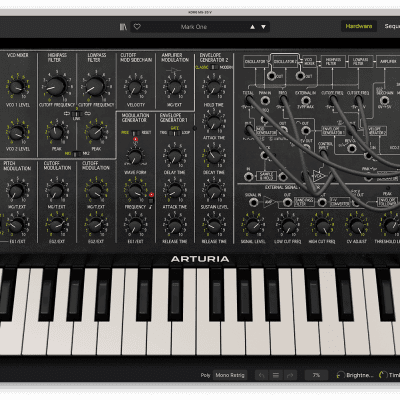Toggle tempo sync button beside Frequency knob
400x400 pixels.
click(151, 201)
